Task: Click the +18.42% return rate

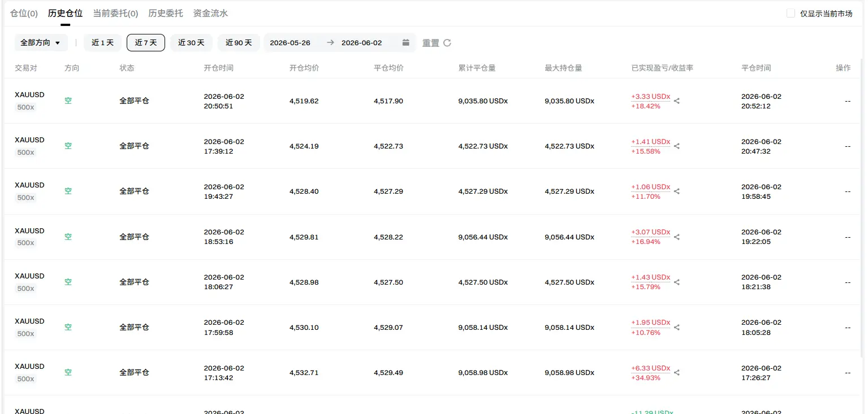Action: click(x=646, y=106)
